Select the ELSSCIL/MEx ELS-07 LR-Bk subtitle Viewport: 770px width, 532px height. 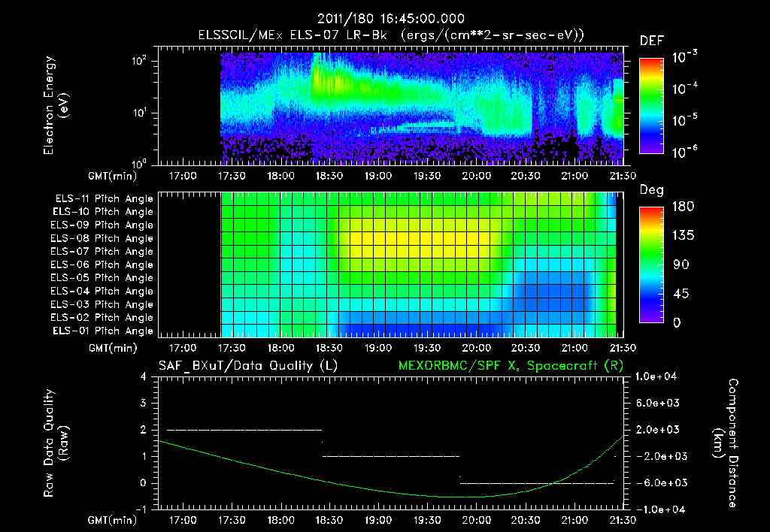click(x=391, y=35)
